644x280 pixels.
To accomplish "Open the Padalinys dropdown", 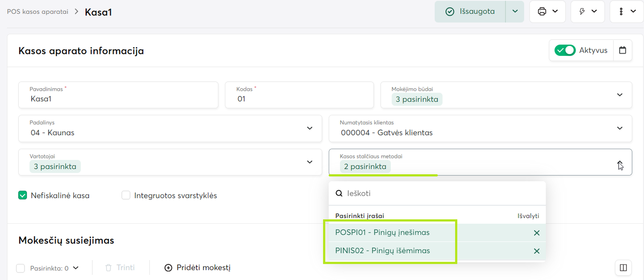I will click(309, 129).
